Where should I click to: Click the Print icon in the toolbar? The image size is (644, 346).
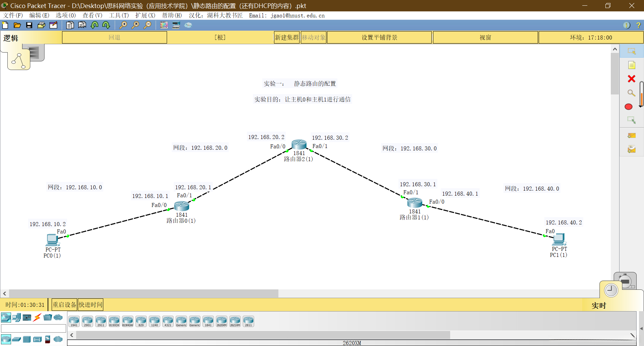(41, 25)
